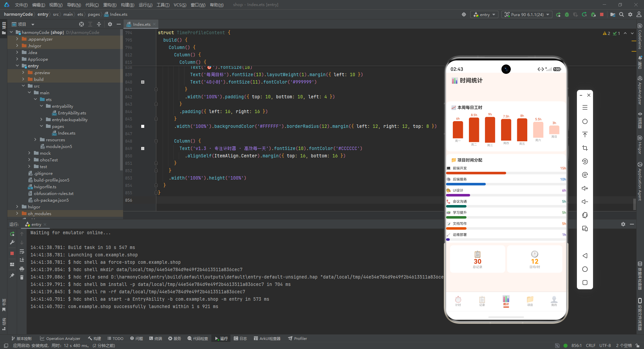Clear Run console with trash icon
This screenshot has height=349, width=644.
22,277
